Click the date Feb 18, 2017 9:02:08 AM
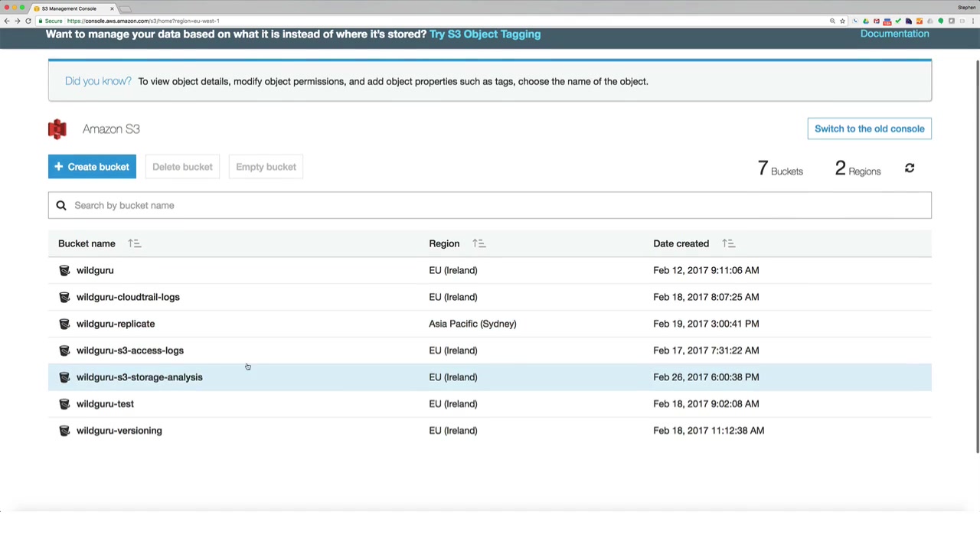This screenshot has width=980, height=551. [x=706, y=404]
